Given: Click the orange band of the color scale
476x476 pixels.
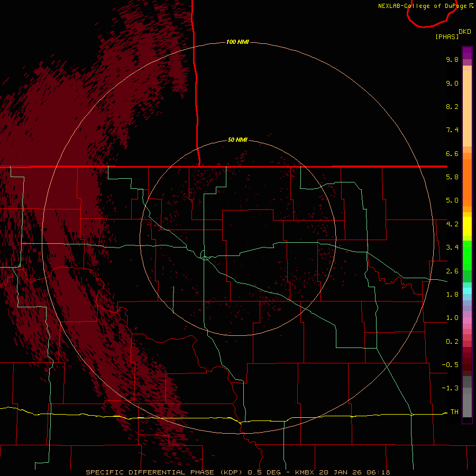Looking at the screenshot, I should [467, 182].
